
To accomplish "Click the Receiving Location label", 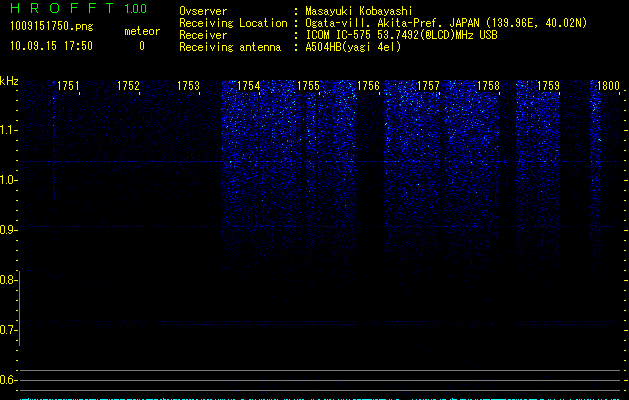I will point(233,23).
